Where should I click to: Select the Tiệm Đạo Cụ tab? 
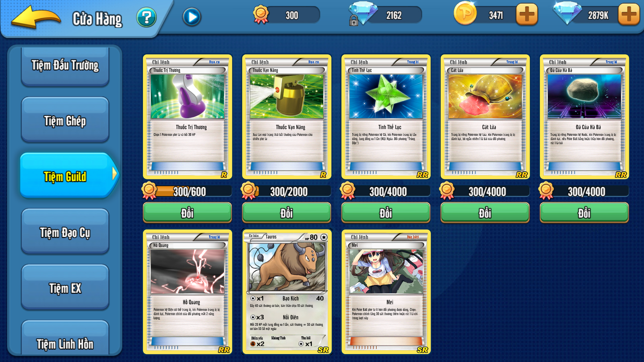point(65,232)
